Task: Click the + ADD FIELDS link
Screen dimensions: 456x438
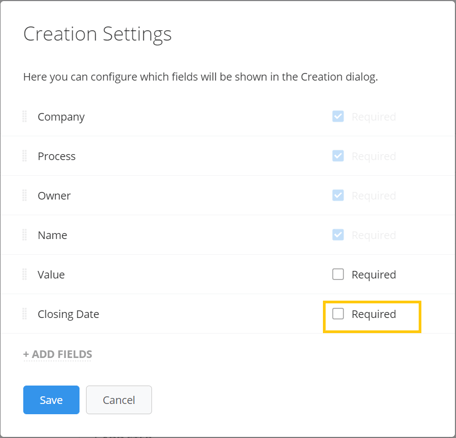Action: (x=58, y=354)
